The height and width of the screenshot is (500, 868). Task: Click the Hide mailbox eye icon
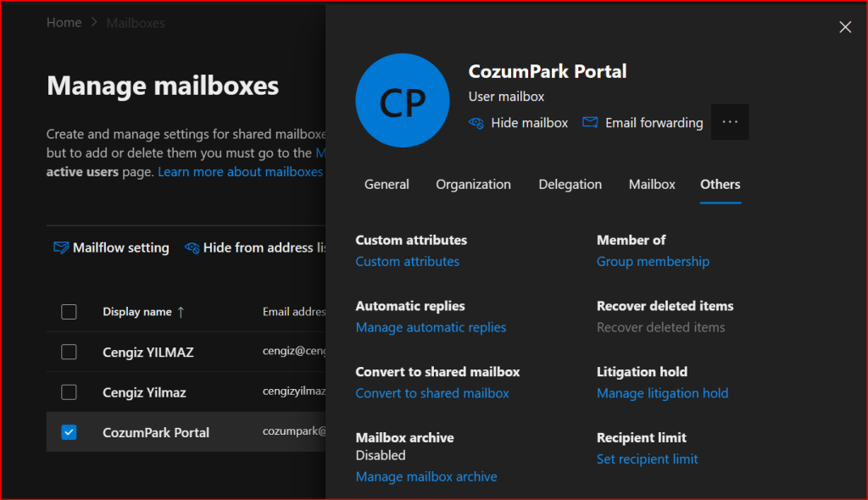476,123
